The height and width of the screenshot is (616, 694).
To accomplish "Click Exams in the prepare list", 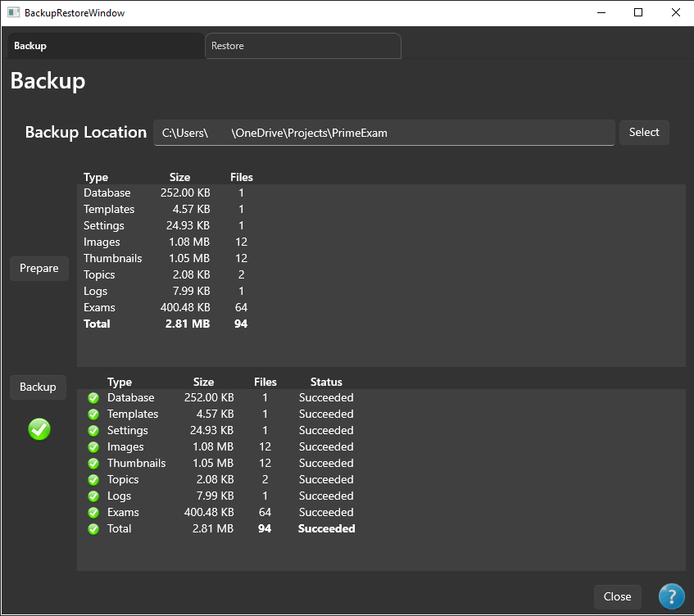I will click(100, 307).
